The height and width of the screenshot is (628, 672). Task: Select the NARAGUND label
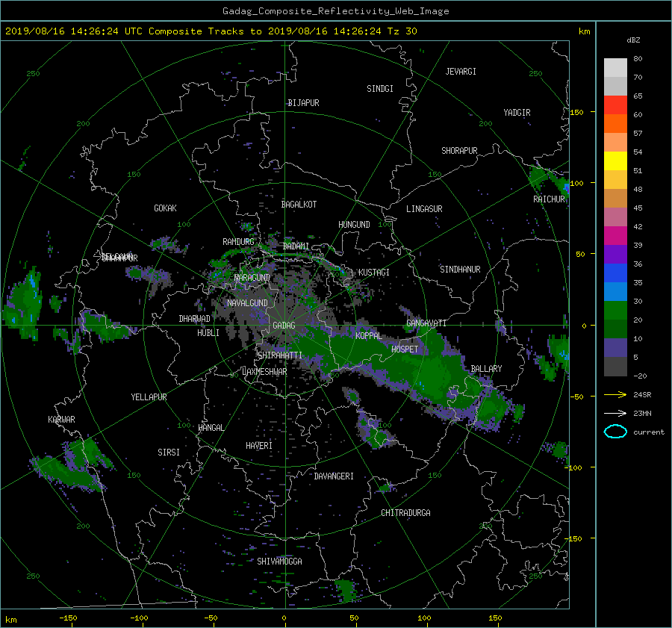(252, 278)
